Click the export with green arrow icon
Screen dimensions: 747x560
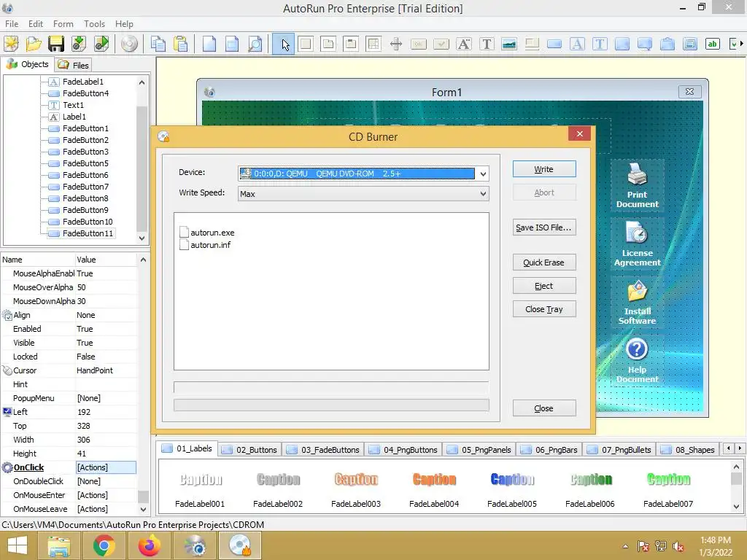[x=79, y=44]
